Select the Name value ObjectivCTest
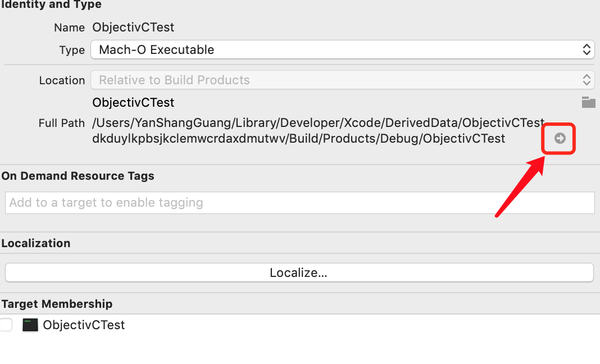The height and width of the screenshot is (364, 600). point(133,27)
